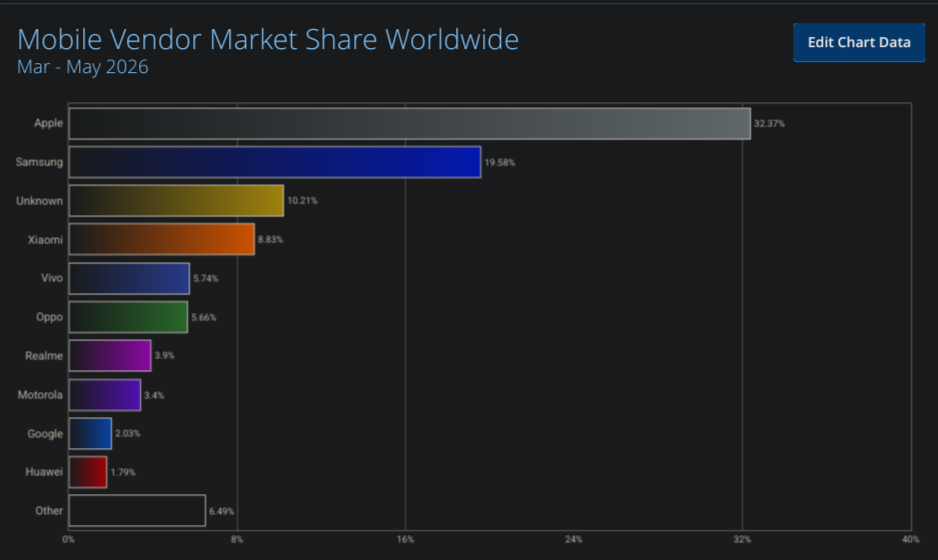The width and height of the screenshot is (938, 560).
Task: Click the Motorola axis label
Action: click(x=40, y=395)
